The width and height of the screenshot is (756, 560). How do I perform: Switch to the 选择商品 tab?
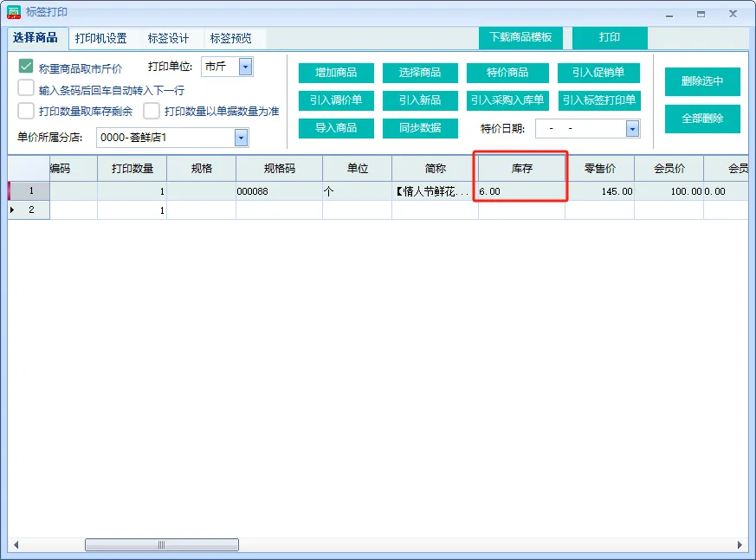36,37
